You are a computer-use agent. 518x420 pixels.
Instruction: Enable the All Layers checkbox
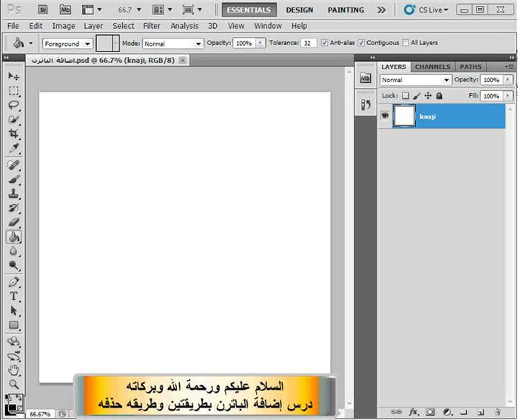click(406, 43)
